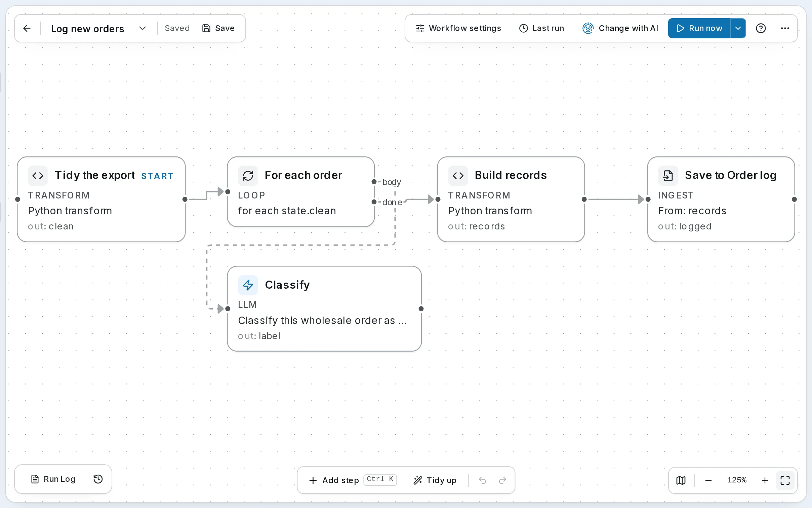Undo the last change
Viewport: 812px width, 508px height.
tap(482, 480)
